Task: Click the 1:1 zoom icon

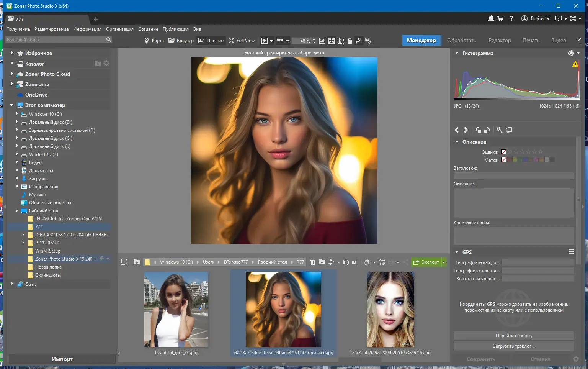Action: [x=322, y=41]
